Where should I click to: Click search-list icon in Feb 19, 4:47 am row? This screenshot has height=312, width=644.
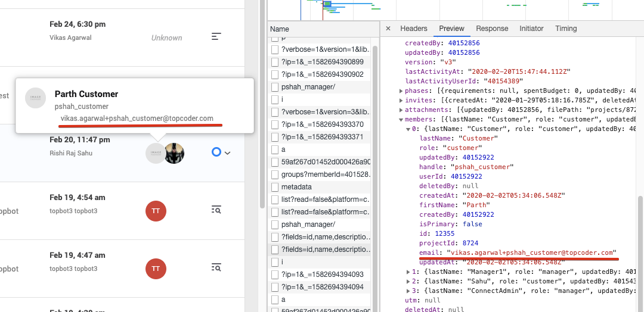coord(216,268)
